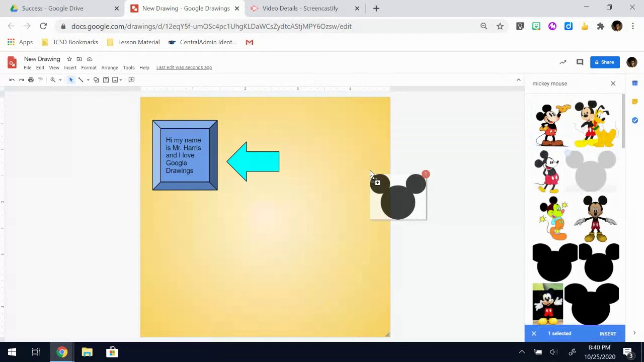Image resolution: width=644 pixels, height=362 pixels.
Task: Click the Paint format icon
Action: 40,80
